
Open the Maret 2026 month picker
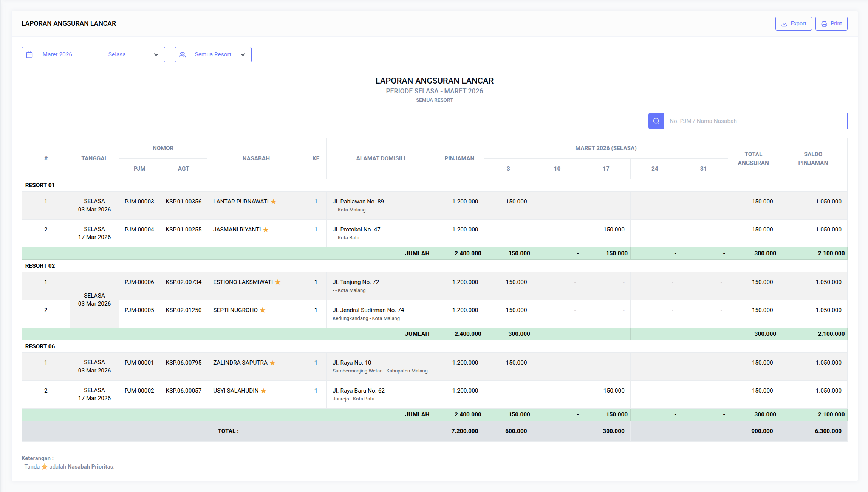[x=70, y=54]
